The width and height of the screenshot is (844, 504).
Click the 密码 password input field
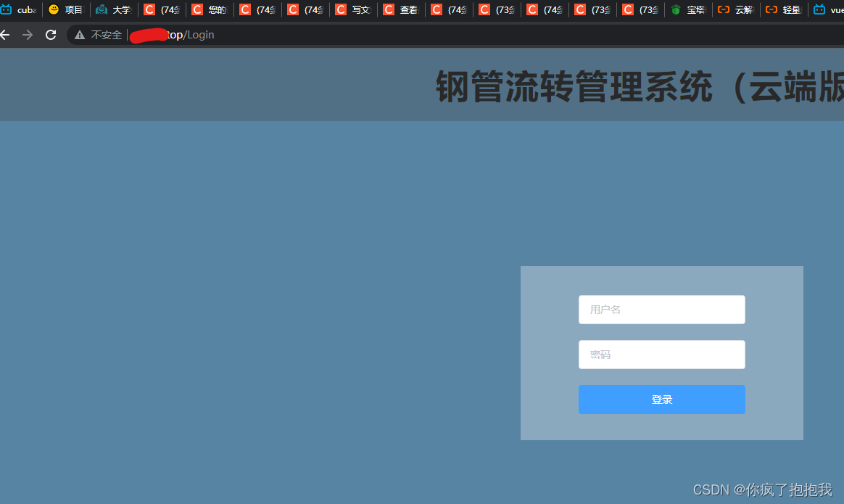pyautogui.click(x=661, y=354)
